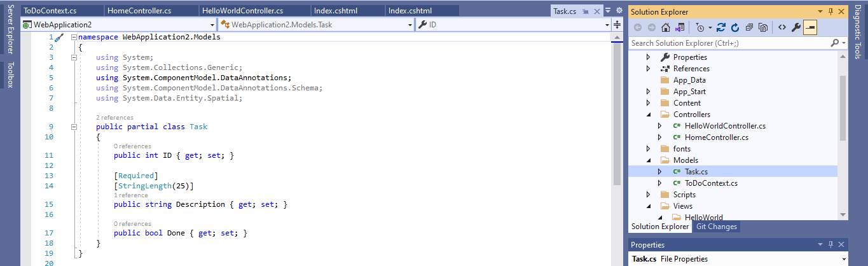The height and width of the screenshot is (266, 868).
Task: Sync Solution Explorer with active document
Action: (721, 27)
